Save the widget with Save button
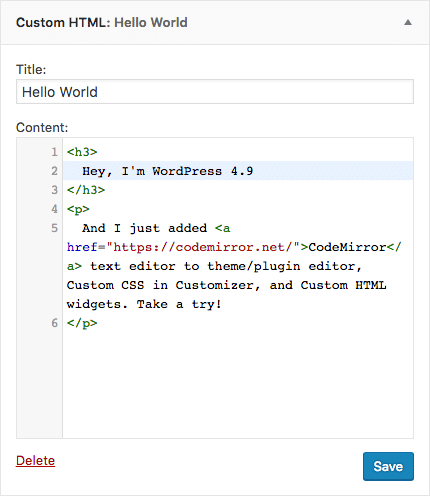Image resolution: width=430 pixels, height=496 pixels. pyautogui.click(x=388, y=466)
